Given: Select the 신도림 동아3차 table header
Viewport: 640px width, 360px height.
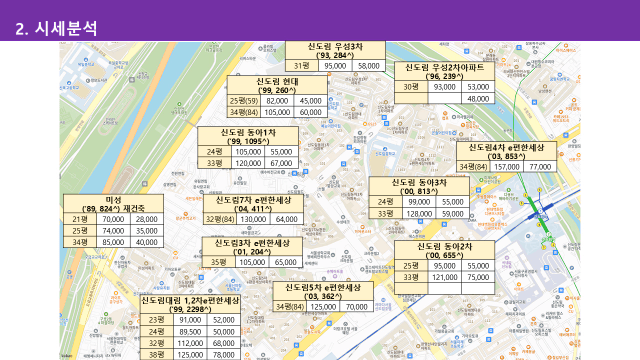Looking at the screenshot, I should click(x=419, y=187).
